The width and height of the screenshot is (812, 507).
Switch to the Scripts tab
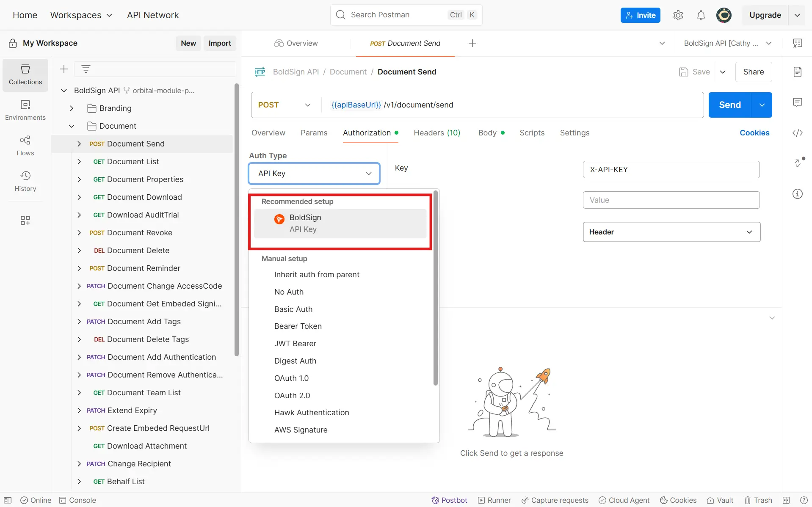(532, 133)
